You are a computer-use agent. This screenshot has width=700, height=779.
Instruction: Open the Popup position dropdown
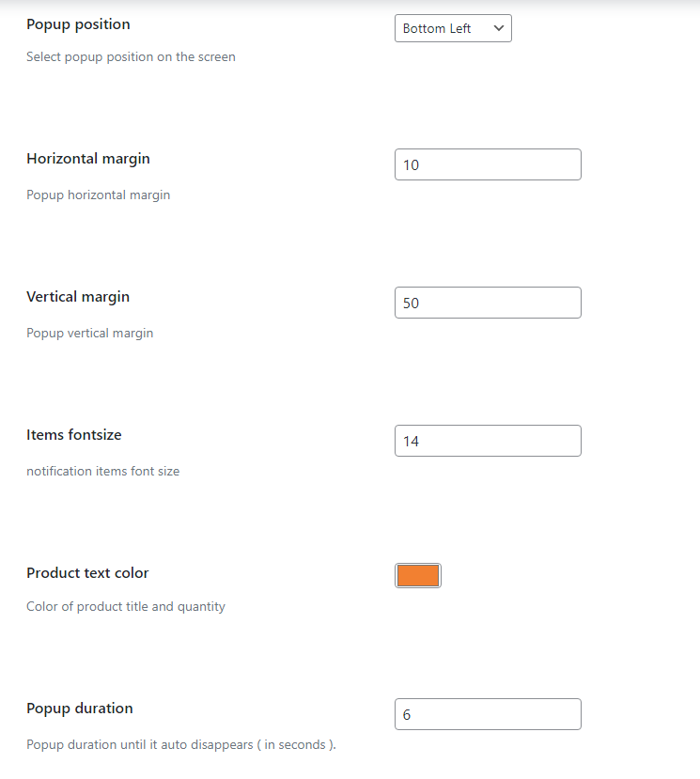click(x=453, y=28)
